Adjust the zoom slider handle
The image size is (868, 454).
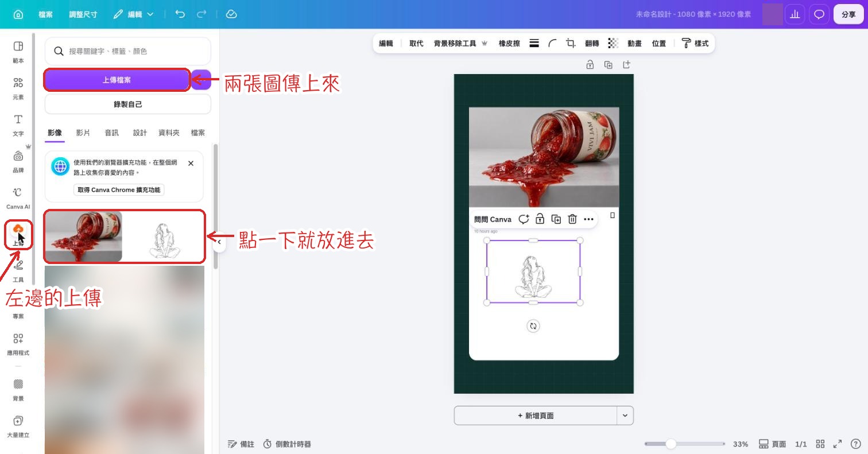(x=671, y=444)
